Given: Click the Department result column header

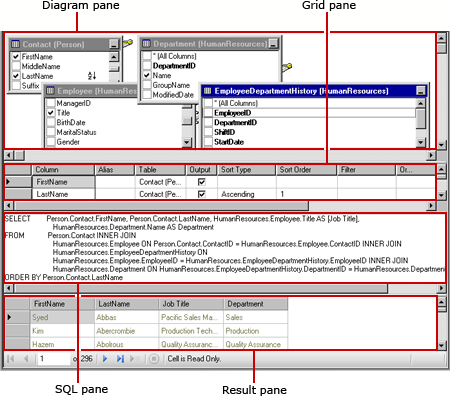Looking at the screenshot, I should click(x=256, y=304).
